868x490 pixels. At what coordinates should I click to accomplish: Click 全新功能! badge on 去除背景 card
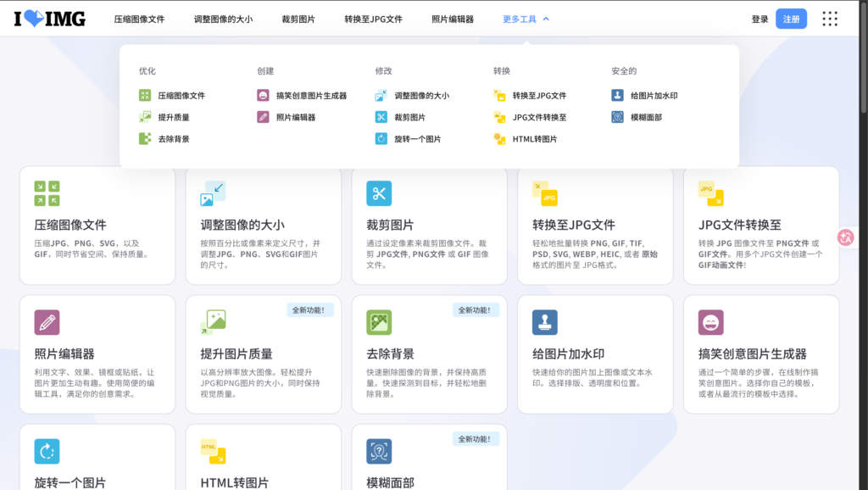pos(476,310)
